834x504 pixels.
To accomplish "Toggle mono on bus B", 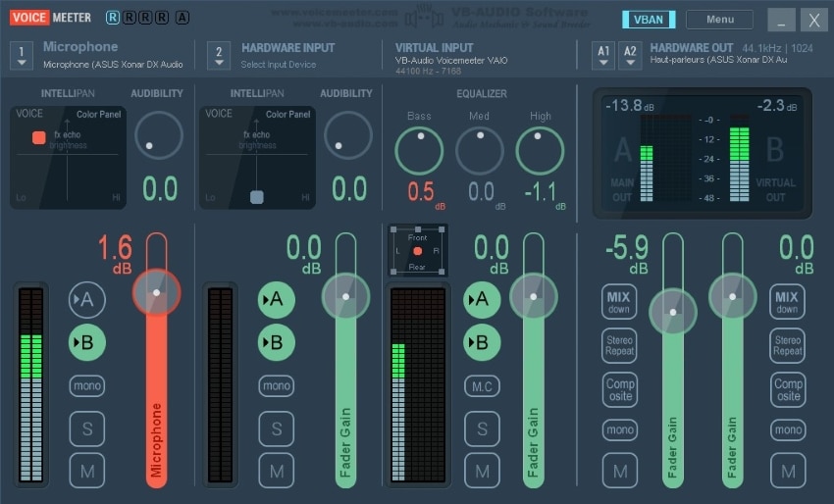I will tap(788, 429).
